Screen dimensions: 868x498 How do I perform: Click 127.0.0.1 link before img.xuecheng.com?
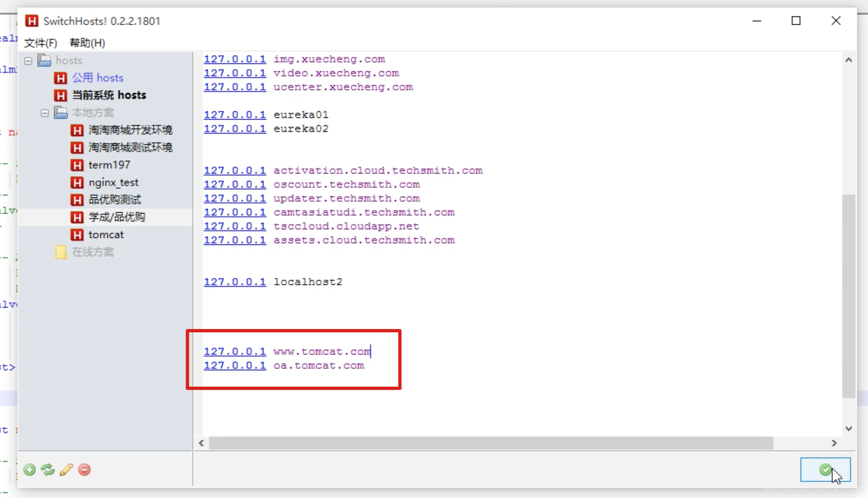pos(235,59)
